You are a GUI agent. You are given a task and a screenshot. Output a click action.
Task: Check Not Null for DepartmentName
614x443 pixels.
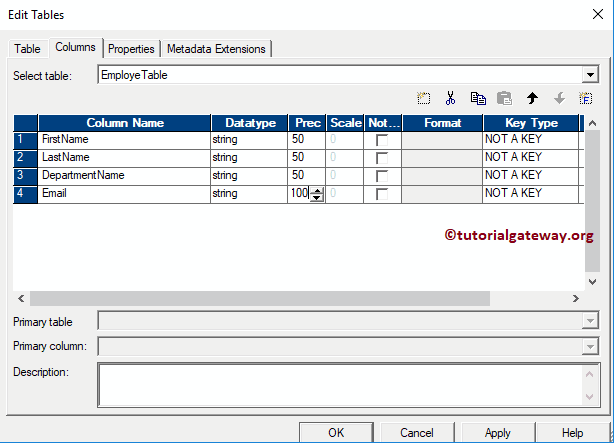(382, 176)
